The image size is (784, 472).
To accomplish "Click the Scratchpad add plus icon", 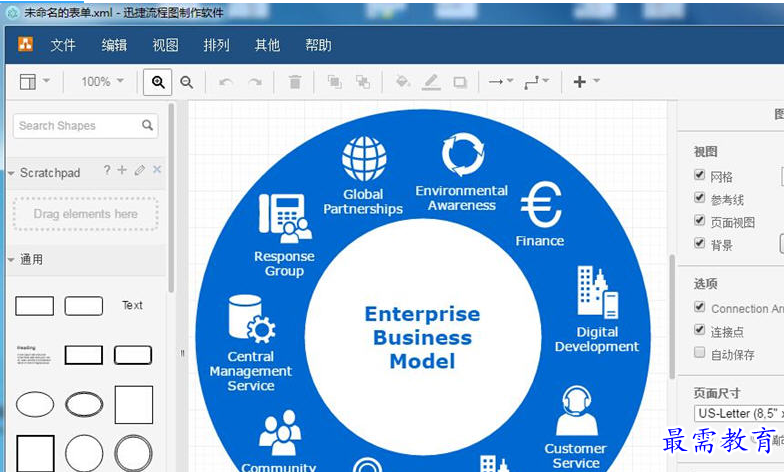I will coord(122,170).
